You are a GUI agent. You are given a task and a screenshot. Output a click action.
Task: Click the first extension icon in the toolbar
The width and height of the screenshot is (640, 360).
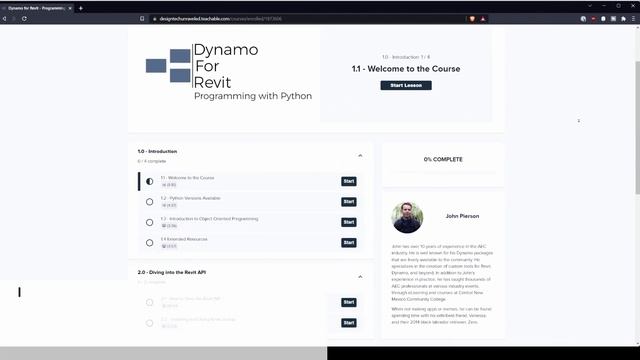coord(583,19)
